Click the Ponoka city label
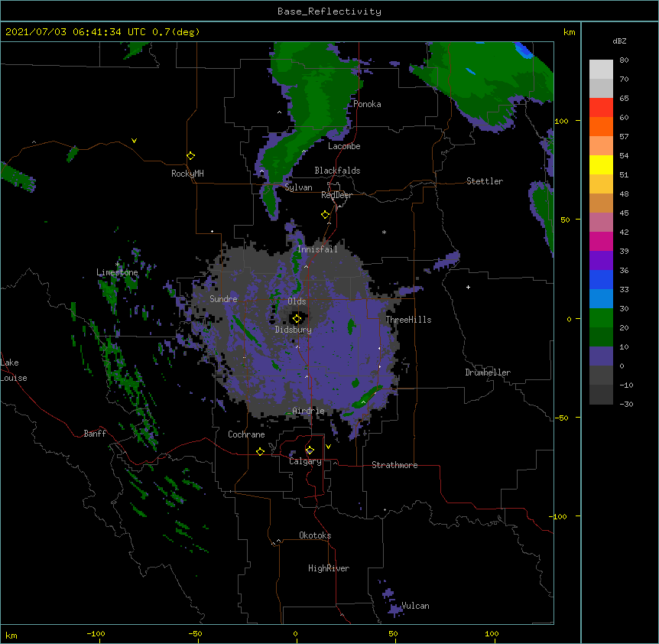 (x=367, y=104)
